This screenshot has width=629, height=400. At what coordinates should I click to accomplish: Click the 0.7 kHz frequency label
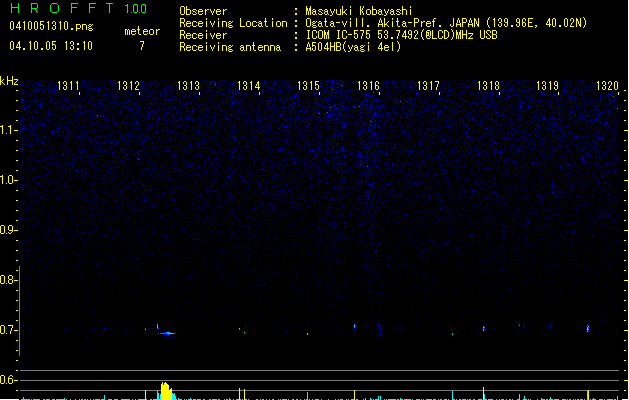point(9,330)
